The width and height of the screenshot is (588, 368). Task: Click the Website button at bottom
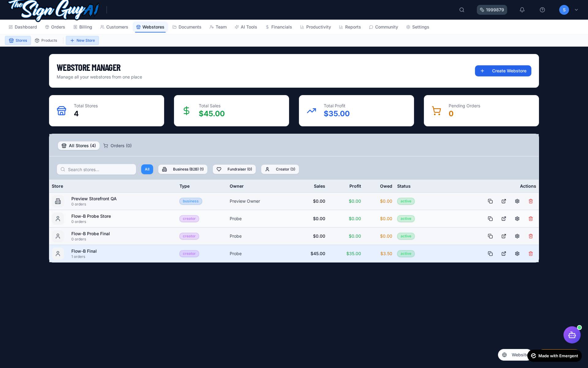514,355
